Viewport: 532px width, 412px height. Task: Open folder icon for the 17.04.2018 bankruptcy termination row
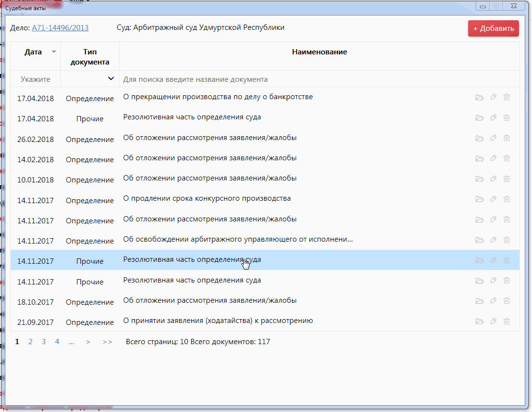[x=479, y=97]
